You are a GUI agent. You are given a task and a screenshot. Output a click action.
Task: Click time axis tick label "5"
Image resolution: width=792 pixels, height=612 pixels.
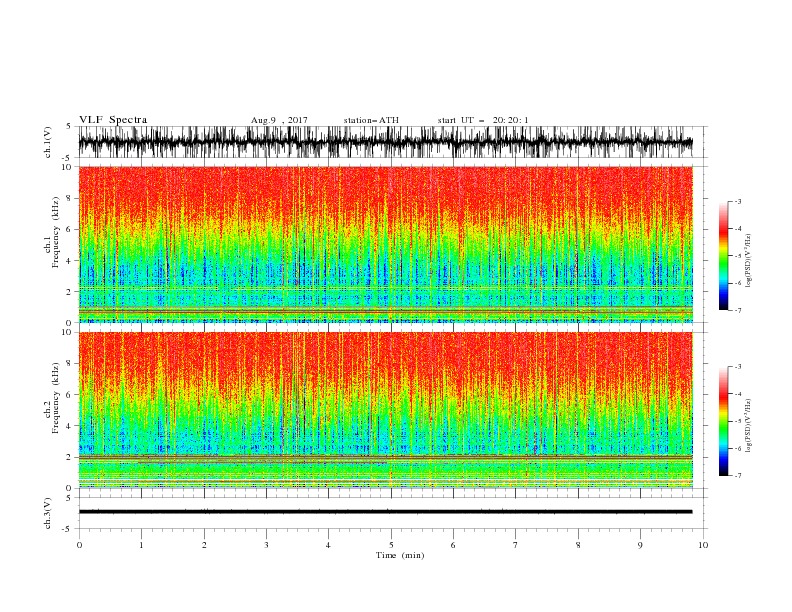pos(391,545)
